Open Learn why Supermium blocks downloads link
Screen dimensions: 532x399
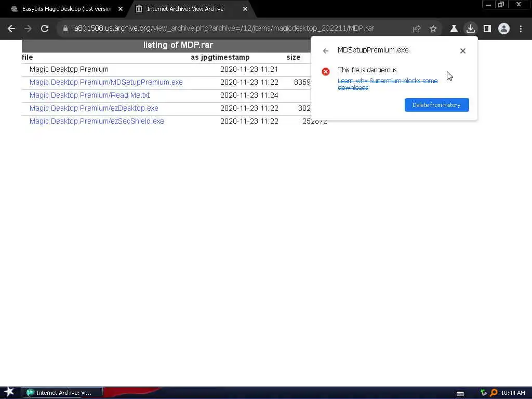(388, 84)
